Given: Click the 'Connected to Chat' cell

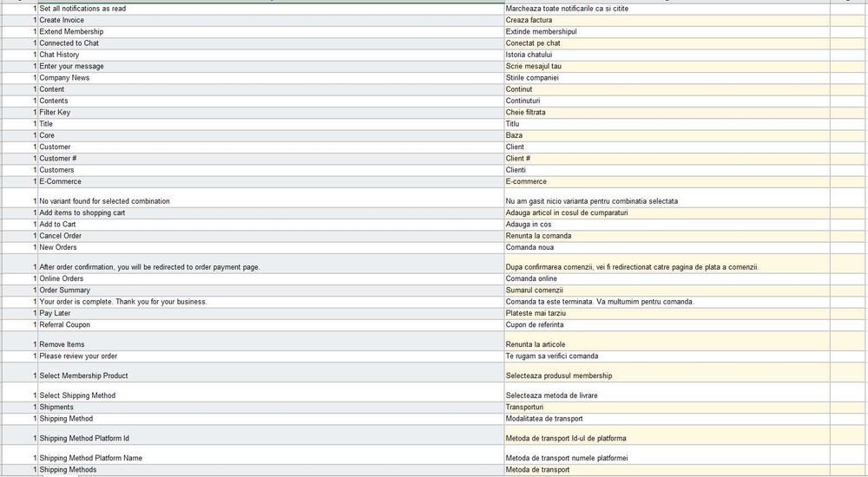Looking at the screenshot, I should tap(271, 43).
